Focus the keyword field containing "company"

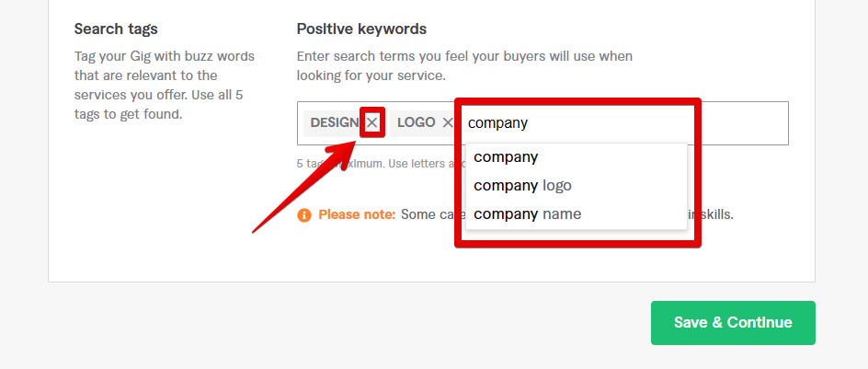(570, 122)
